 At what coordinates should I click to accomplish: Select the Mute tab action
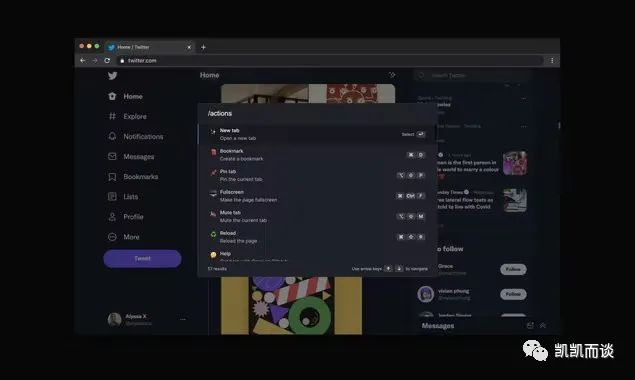coord(317,216)
